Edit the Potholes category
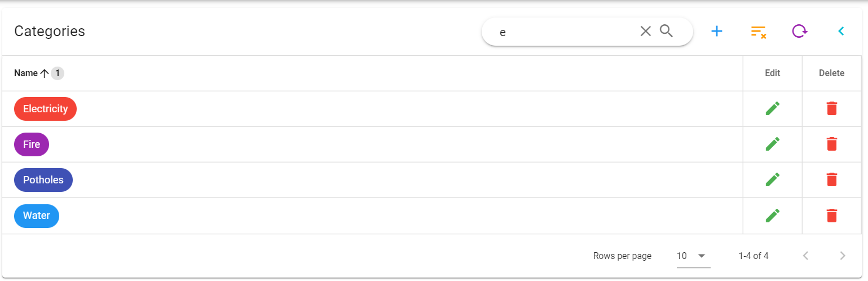The width and height of the screenshot is (868, 281). pyautogui.click(x=773, y=180)
